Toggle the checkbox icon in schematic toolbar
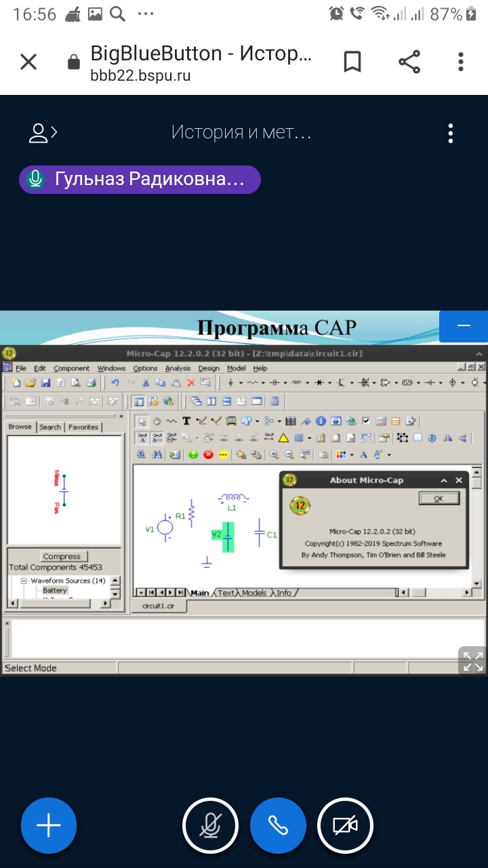 (366, 421)
